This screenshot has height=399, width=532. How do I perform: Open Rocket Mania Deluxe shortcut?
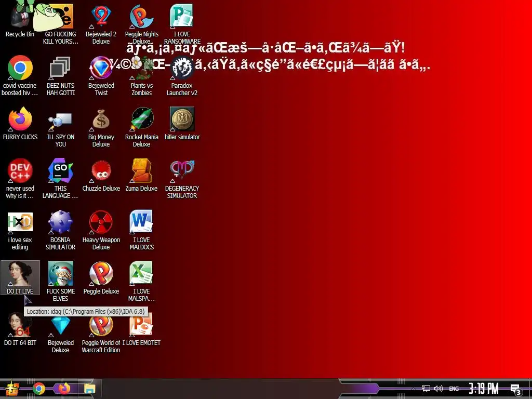(141, 127)
